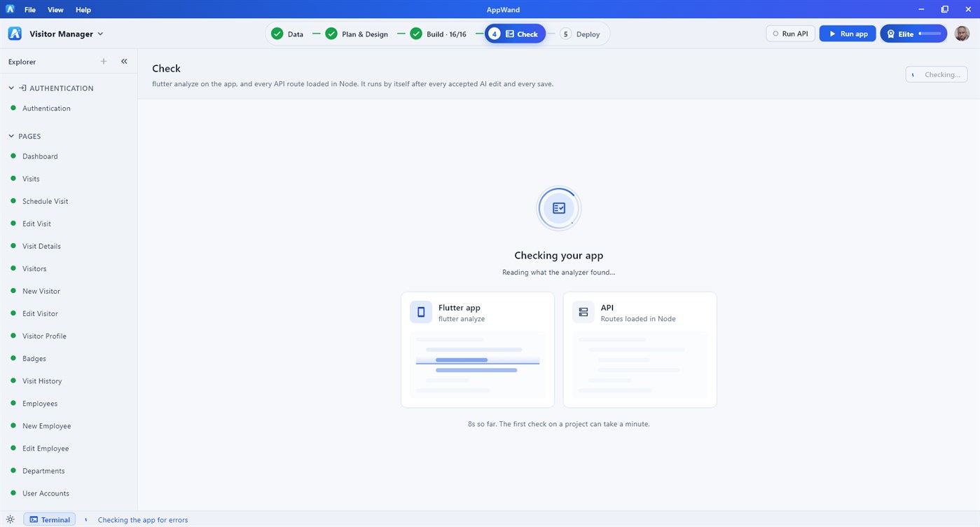Open the Authentication item in Explorer
This screenshot has height=527, width=980.
click(46, 109)
